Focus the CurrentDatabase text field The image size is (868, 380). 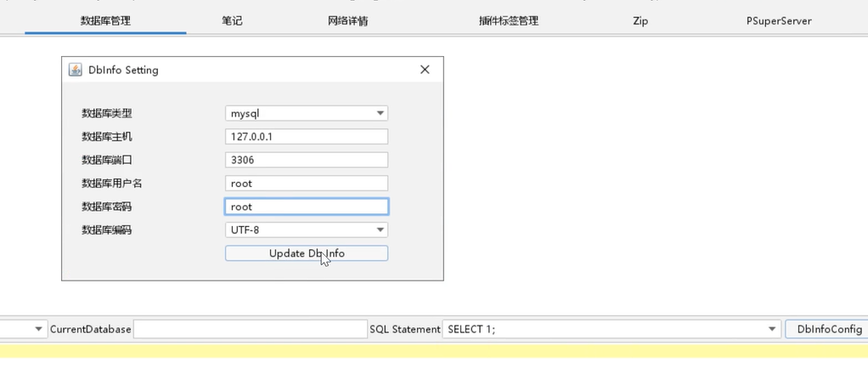click(250, 329)
